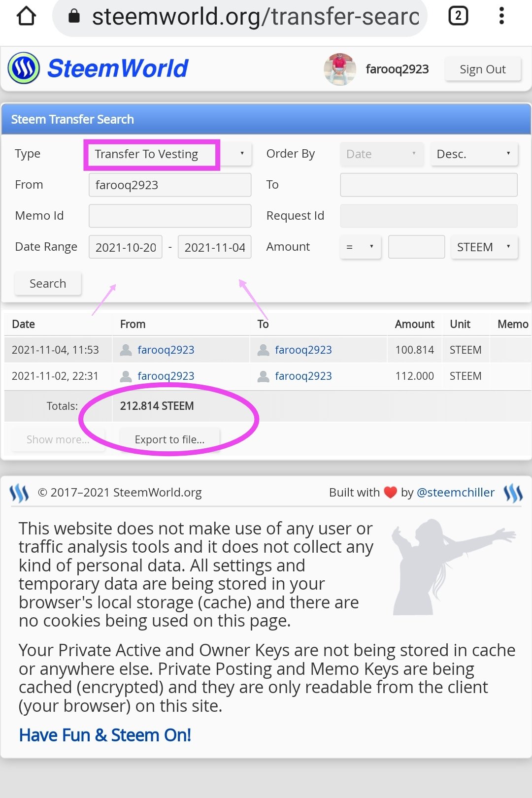
Task: Click the Unit column header
Action: tap(460, 324)
